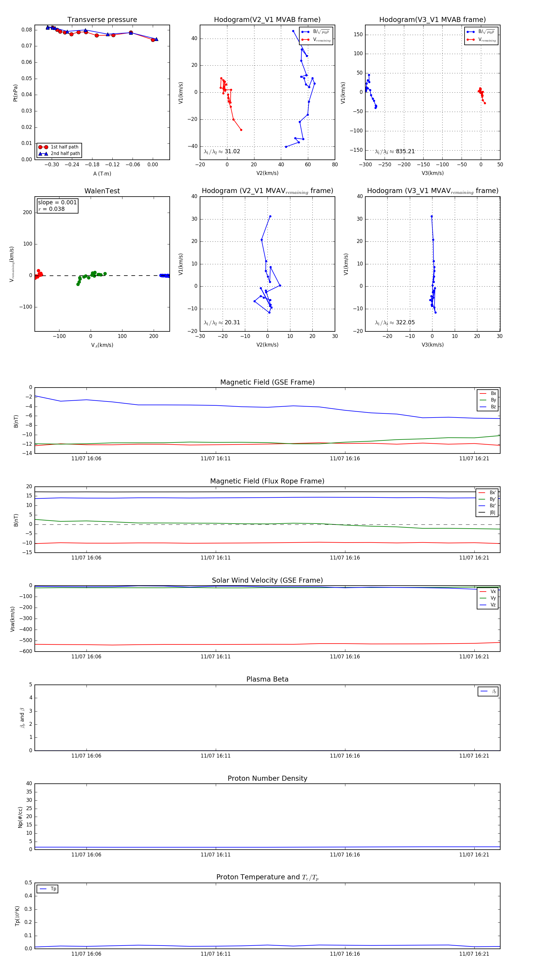Click the eigenvalue ratio text '31.02'

[x=232, y=151]
